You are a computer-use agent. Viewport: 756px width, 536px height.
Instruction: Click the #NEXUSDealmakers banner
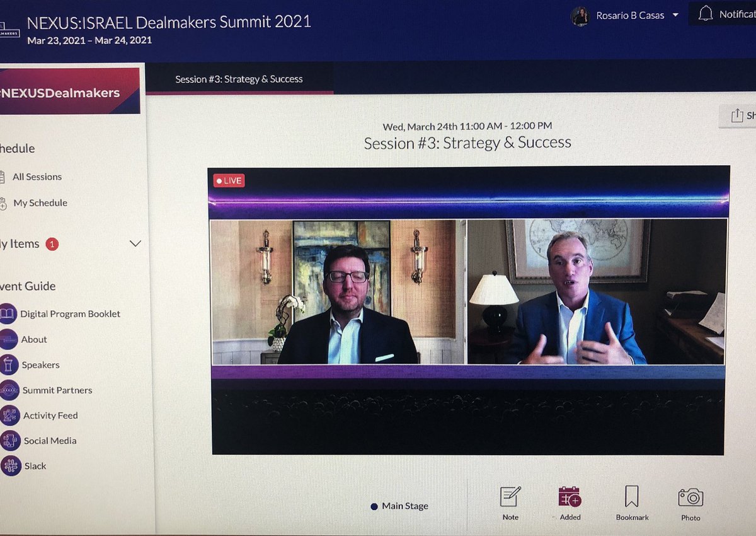[x=69, y=91]
